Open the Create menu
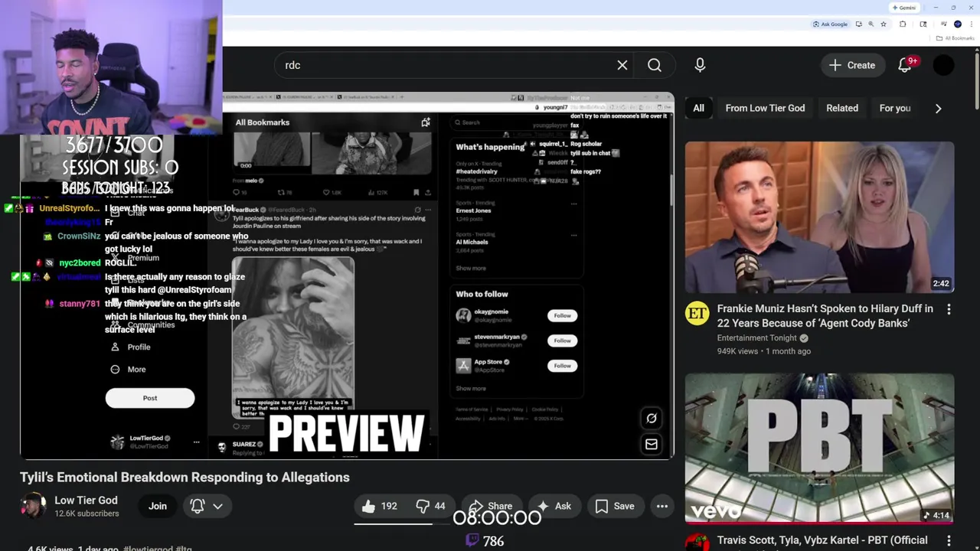980x551 pixels. (852, 65)
